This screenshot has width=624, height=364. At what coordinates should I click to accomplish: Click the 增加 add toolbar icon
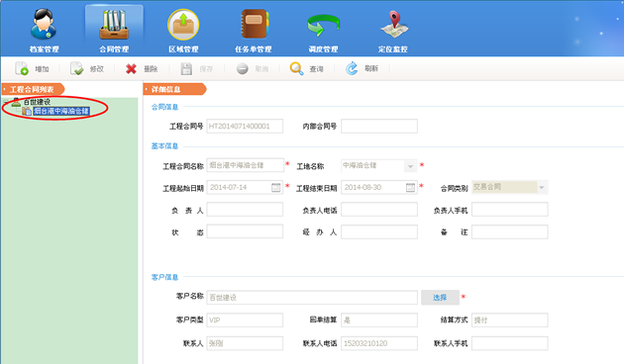(22, 69)
